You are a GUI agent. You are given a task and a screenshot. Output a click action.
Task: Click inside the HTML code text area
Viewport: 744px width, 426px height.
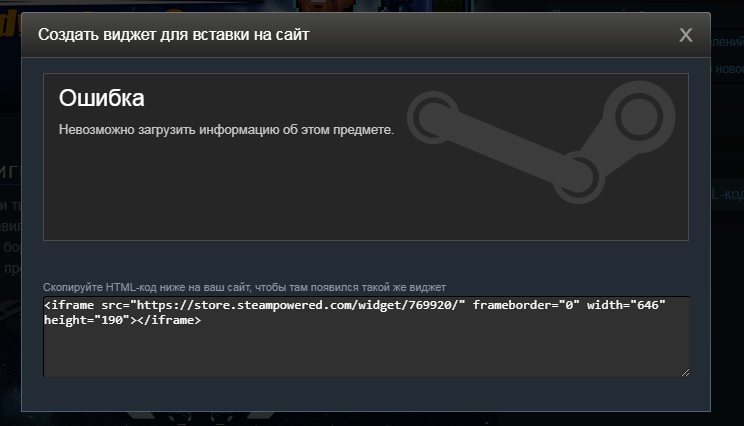coord(366,336)
